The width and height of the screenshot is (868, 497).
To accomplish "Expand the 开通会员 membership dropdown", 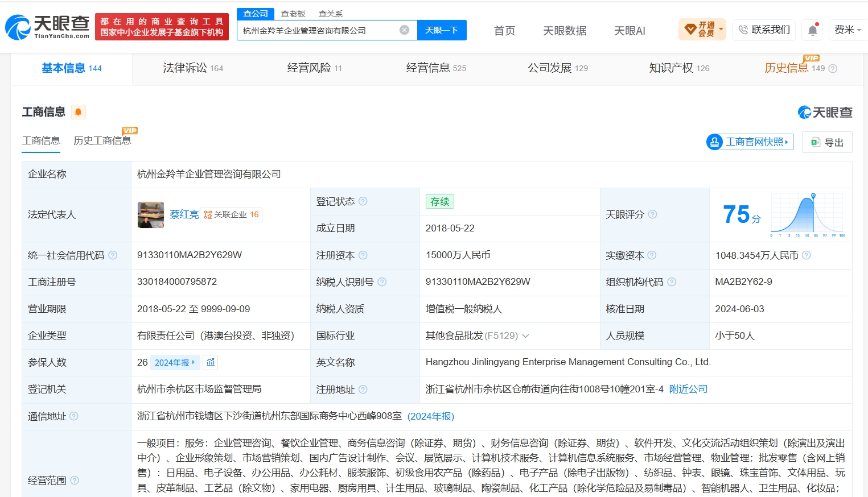I will click(x=702, y=29).
